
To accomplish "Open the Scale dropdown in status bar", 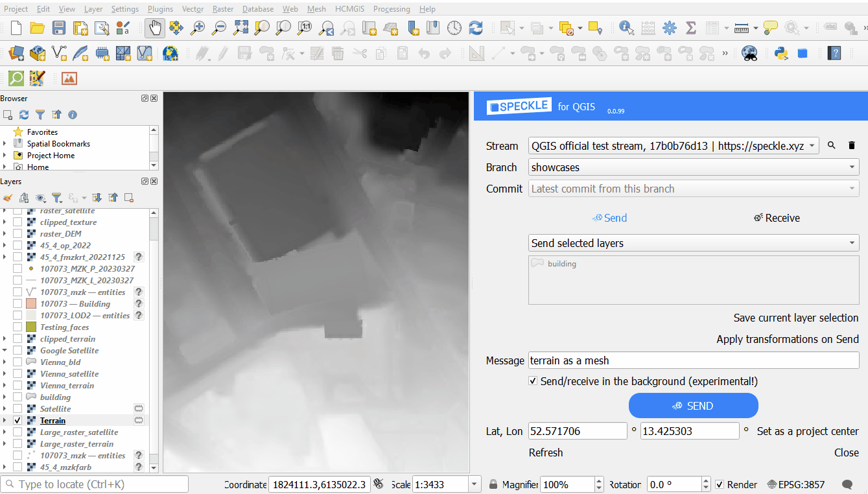I will (x=475, y=484).
